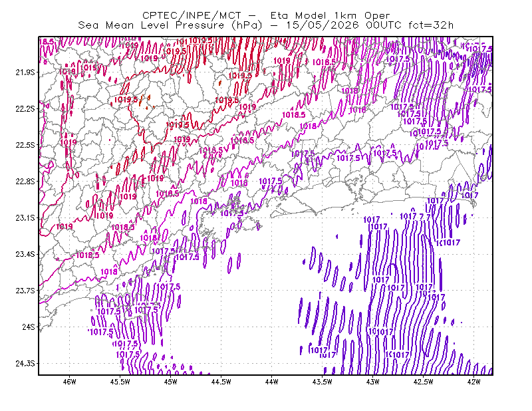The image size is (532, 411).
Task: Select the 24.3S latitude label
Action: point(25,364)
